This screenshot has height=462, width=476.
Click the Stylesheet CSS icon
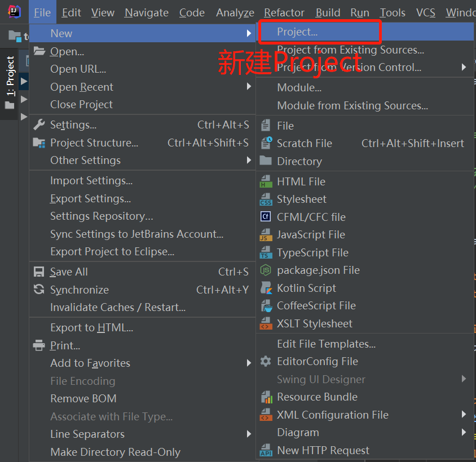click(266, 199)
